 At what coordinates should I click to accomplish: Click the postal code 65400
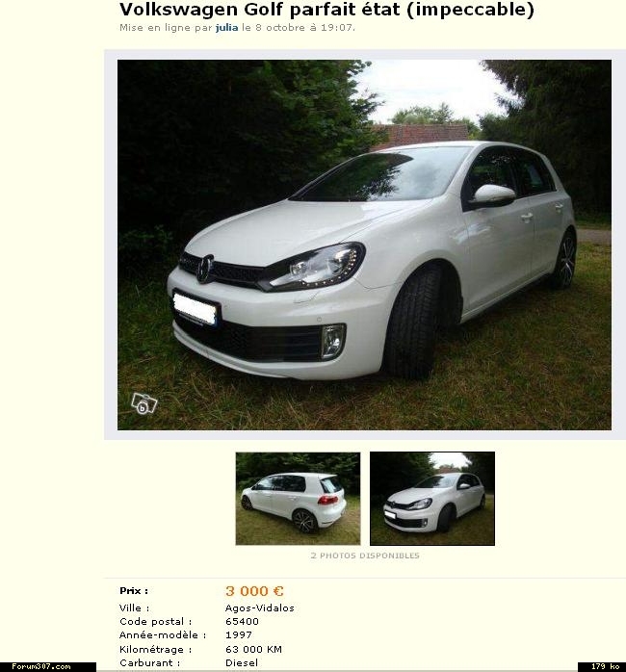(x=243, y=621)
